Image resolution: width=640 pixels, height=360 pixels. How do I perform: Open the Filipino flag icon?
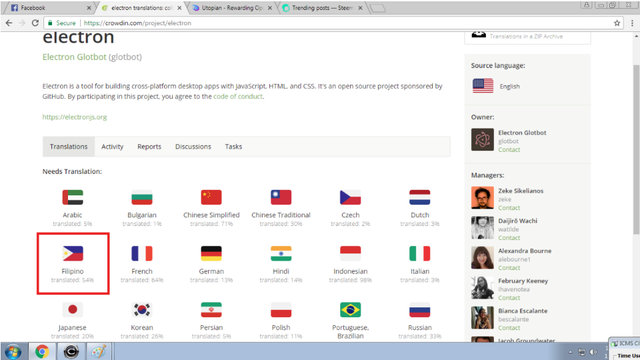tap(73, 253)
